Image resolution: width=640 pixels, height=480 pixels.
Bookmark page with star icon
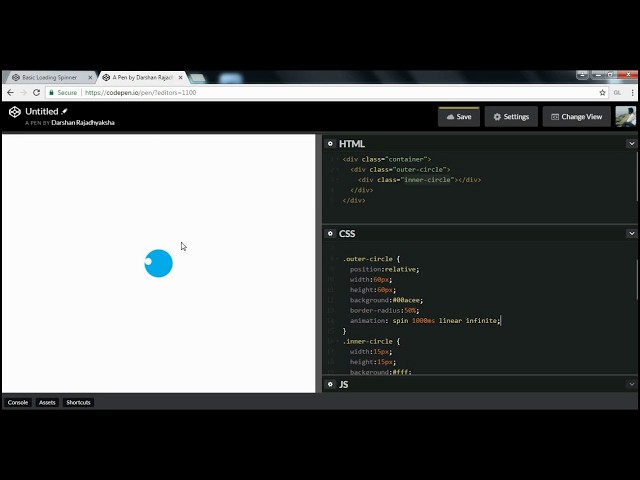(x=602, y=93)
